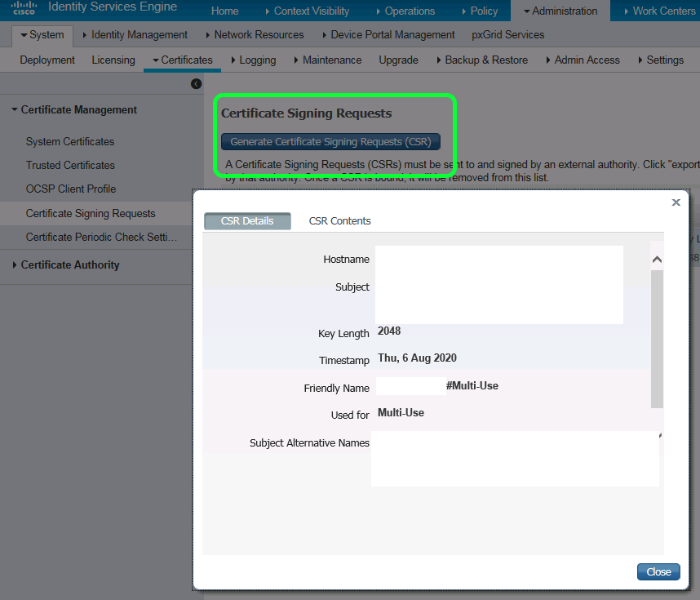Open the Work Centers dropdown
700x600 pixels.
663,11
